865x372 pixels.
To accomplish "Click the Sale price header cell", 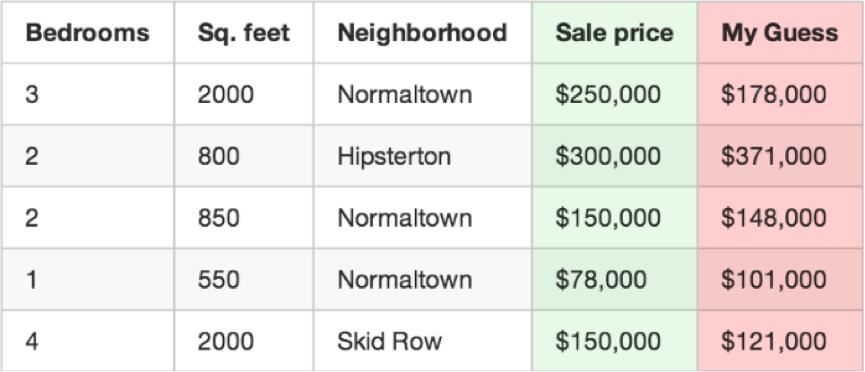I will [x=615, y=33].
